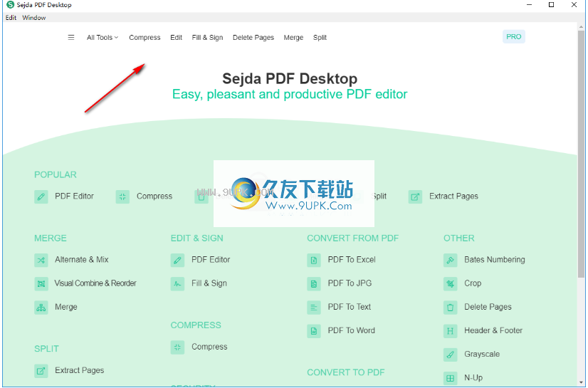This screenshot has height=388, width=588.
Task: Click the Fill & Sign signature icon
Action: [177, 283]
